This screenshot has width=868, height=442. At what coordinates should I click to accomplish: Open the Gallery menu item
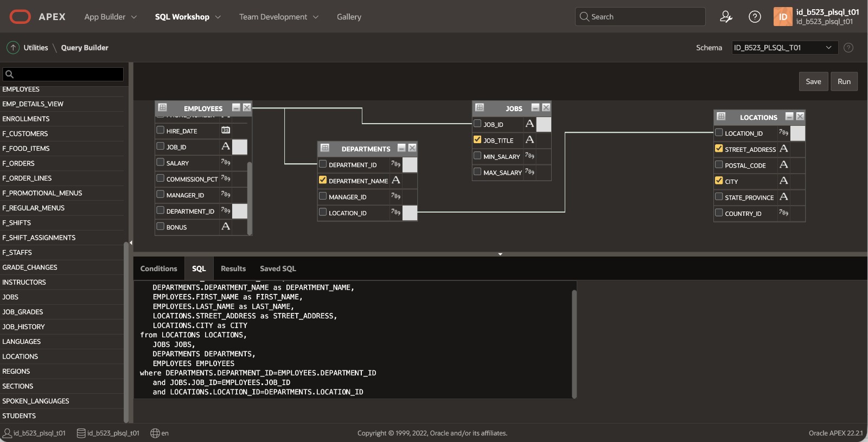(x=349, y=17)
